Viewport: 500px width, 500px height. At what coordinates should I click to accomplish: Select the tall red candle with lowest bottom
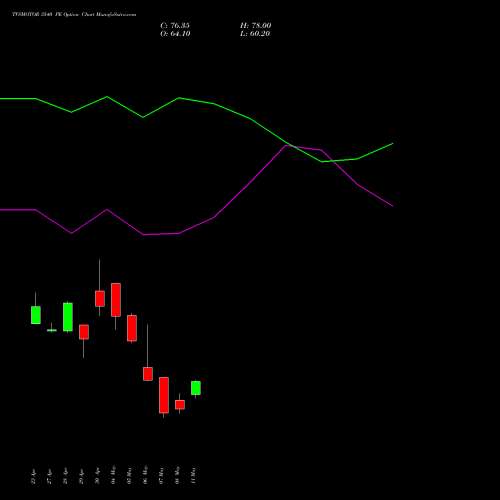164,395
